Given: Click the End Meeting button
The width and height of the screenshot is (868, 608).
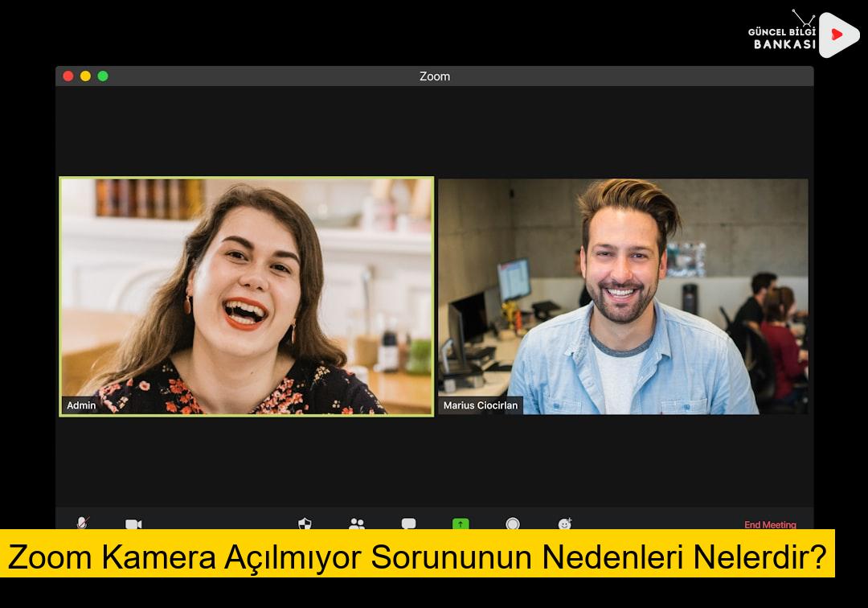Looking at the screenshot, I should pyautogui.click(x=770, y=524).
